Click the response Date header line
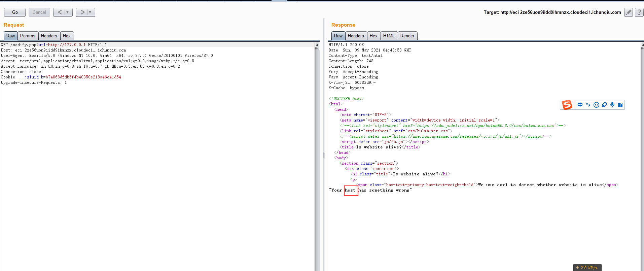644x271 pixels. point(370,50)
